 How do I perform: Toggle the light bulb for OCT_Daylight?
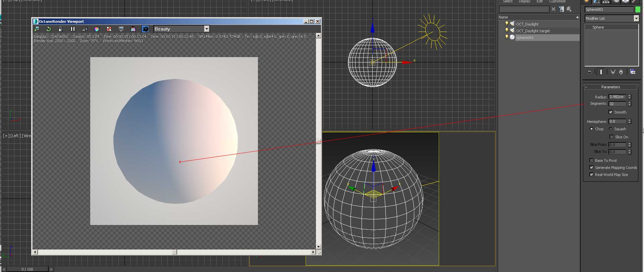point(506,24)
